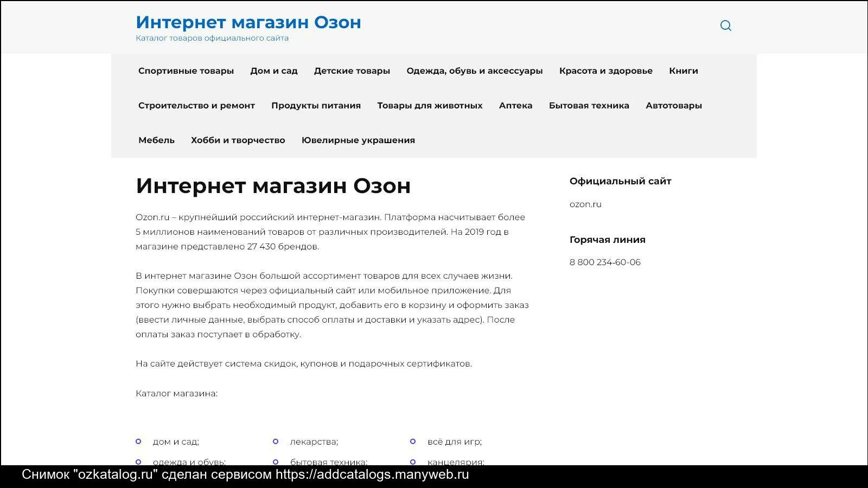Viewport: 868px width, 488px height.
Task: Go to 'Автотовары' section
Action: 674,106
